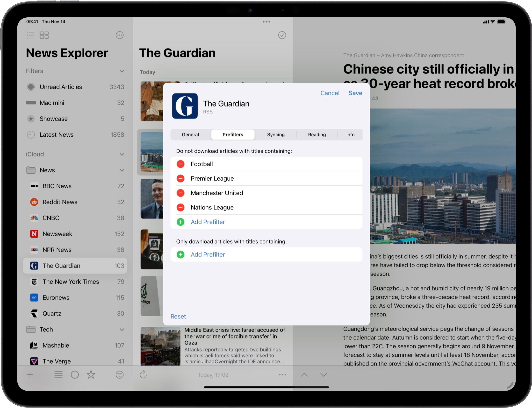Switch sidebar to list view icon
Viewport: 532px width, 408px height.
[31, 35]
